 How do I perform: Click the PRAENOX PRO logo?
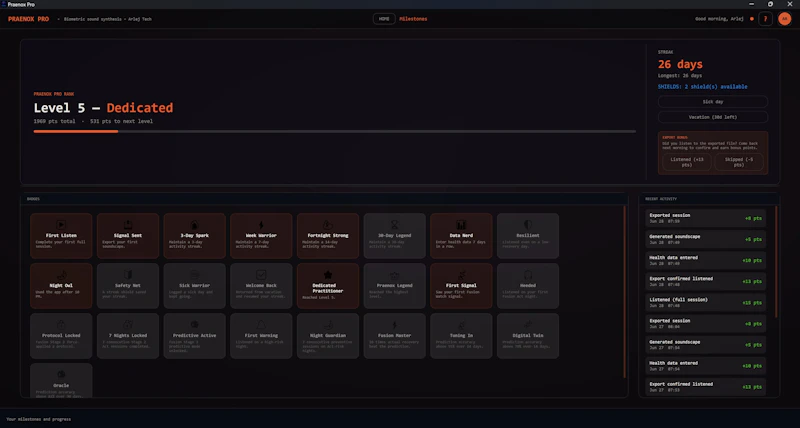[29, 19]
